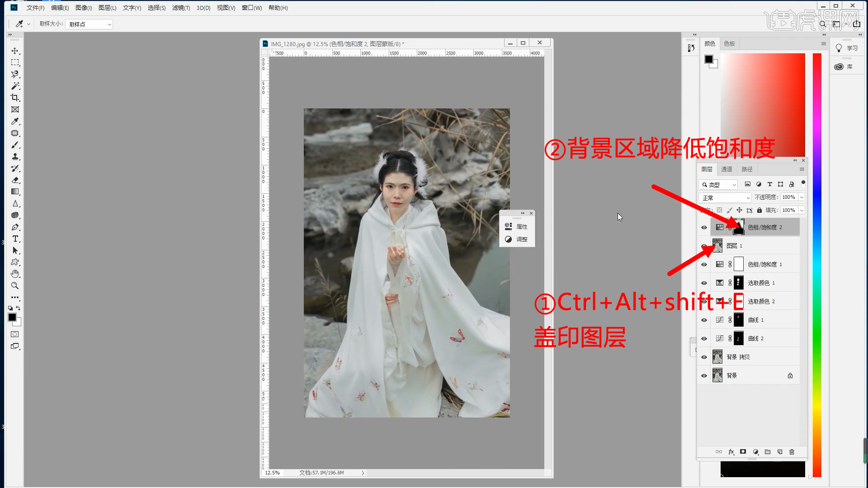868x488 pixels.
Task: Select the 背景 拷贝 layer thumbnail
Action: 717,357
